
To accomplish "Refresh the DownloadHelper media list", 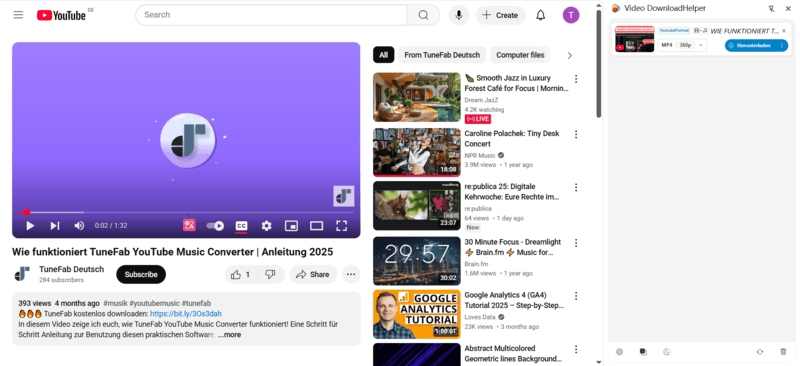I will 760,352.
